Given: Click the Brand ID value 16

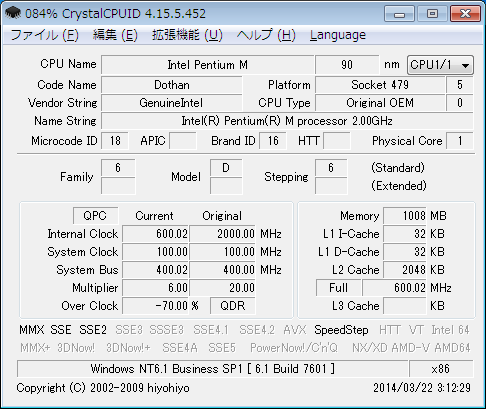Looking at the screenshot, I should pos(273,141).
